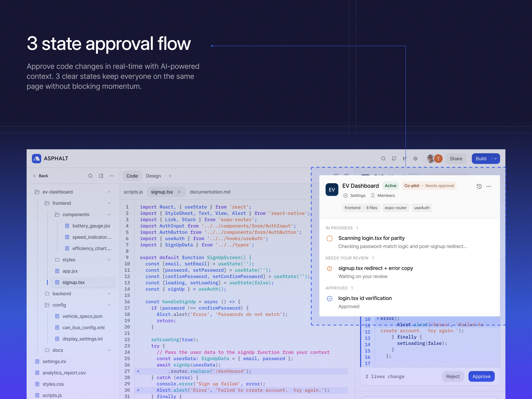Open the settings gear in header

[x=415, y=159]
